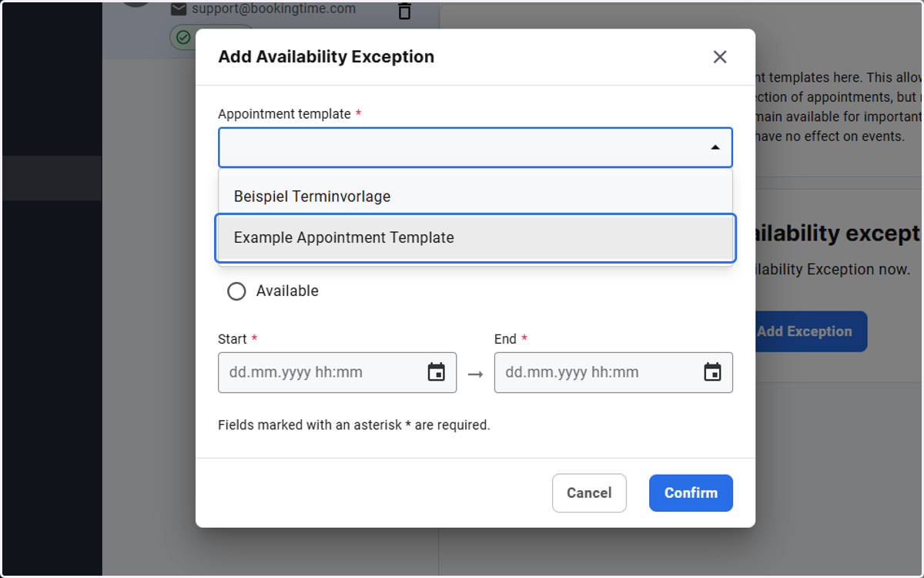Click the Start date input field
924x578 pixels.
337,373
